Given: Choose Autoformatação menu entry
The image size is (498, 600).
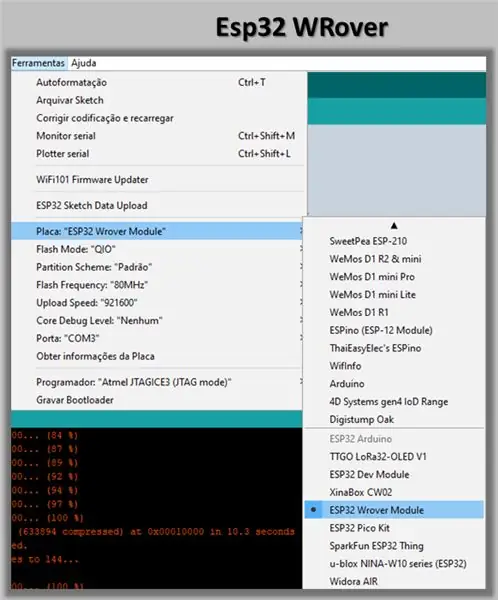Looking at the screenshot, I should click(157, 82).
